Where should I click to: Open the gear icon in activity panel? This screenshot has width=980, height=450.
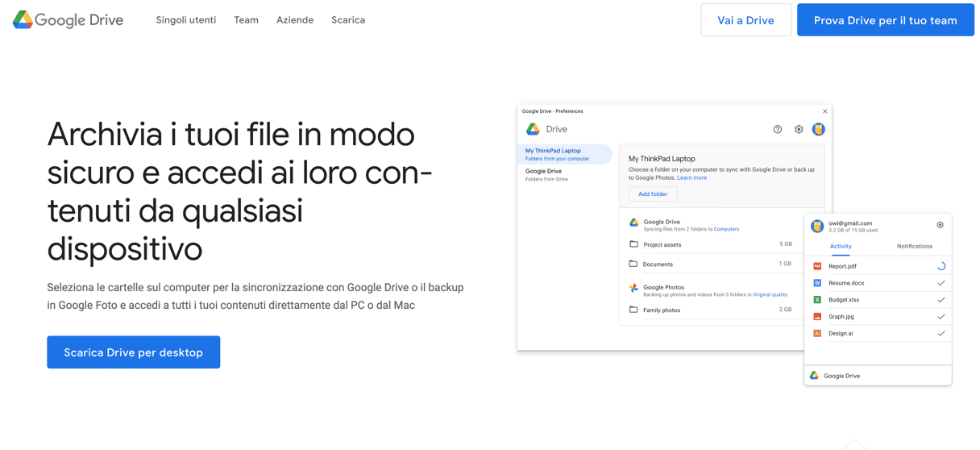pos(940,225)
